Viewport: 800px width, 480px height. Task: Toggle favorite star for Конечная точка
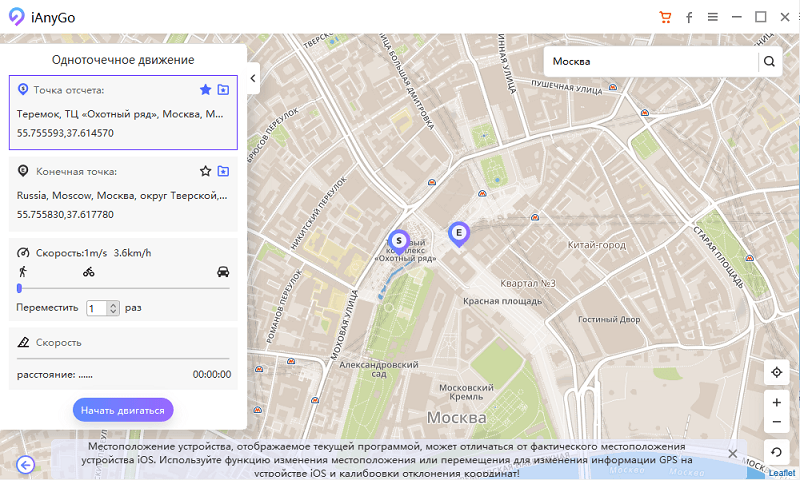coord(205,171)
